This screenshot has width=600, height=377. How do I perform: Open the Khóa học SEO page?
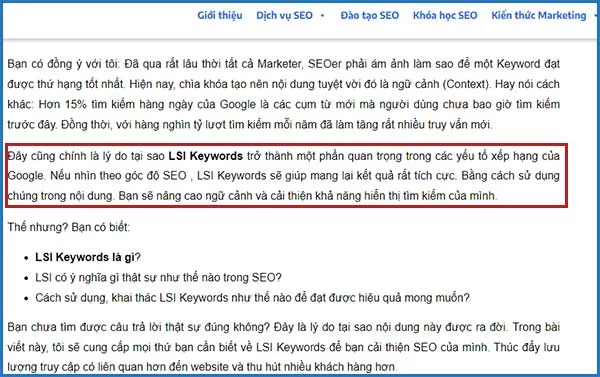pyautogui.click(x=445, y=15)
